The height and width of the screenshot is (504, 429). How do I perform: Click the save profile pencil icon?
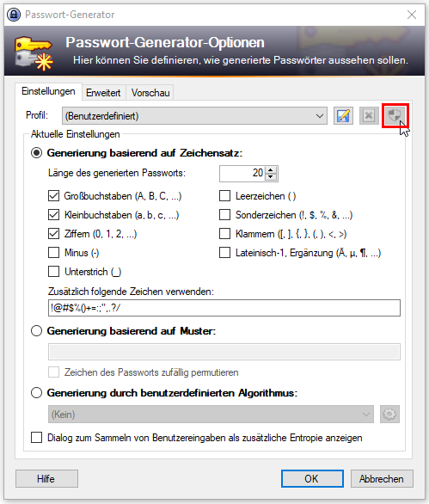(343, 116)
